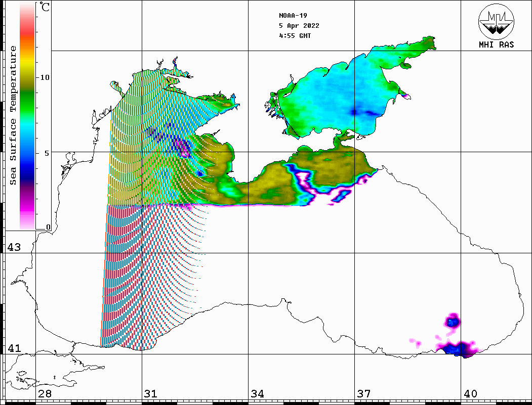Click the longitude label 31
Image resolution: width=532 pixels, height=405 pixels.
tap(151, 393)
